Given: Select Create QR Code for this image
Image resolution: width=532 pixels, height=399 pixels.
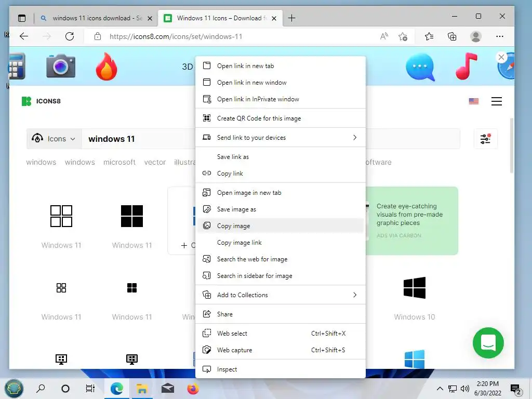Looking at the screenshot, I should (280, 118).
